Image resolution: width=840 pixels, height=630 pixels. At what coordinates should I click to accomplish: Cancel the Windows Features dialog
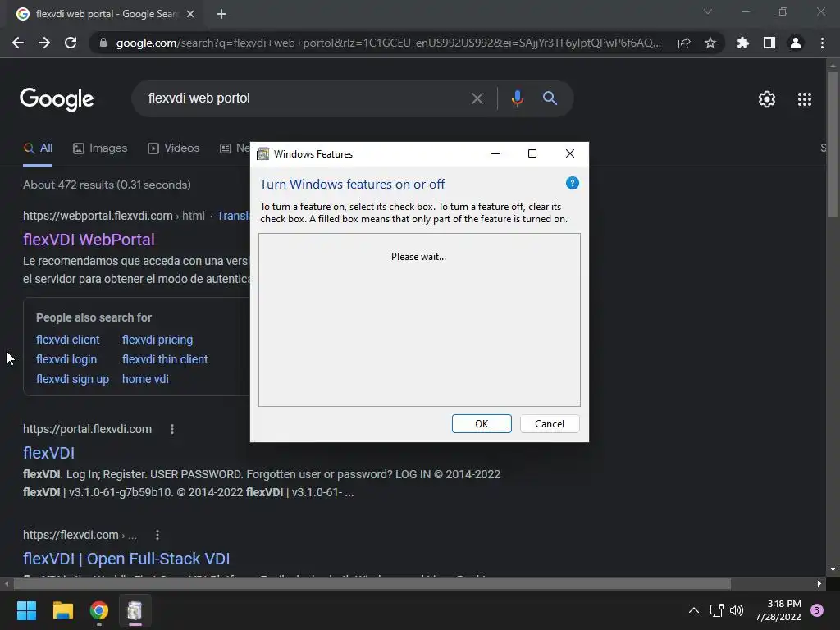click(550, 424)
